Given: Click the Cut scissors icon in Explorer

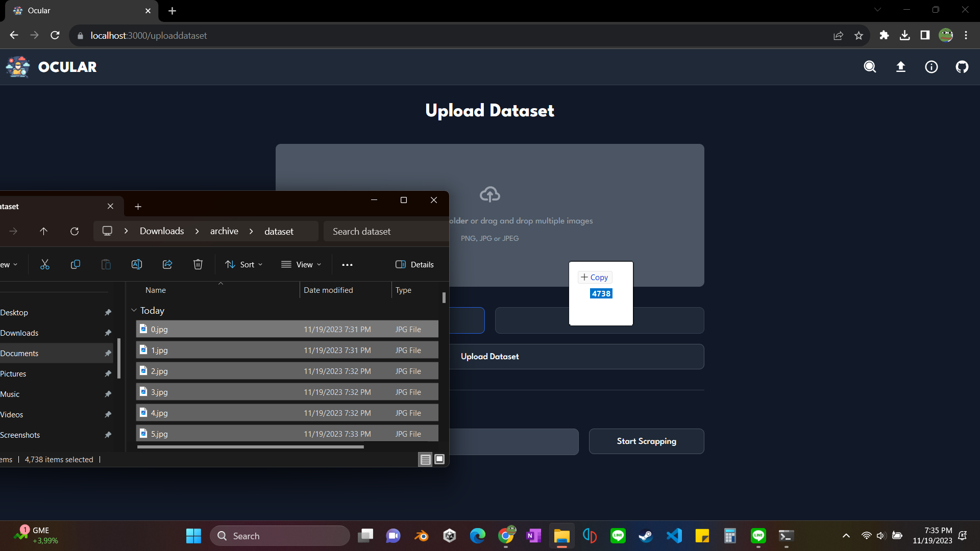Looking at the screenshot, I should coord(45,264).
